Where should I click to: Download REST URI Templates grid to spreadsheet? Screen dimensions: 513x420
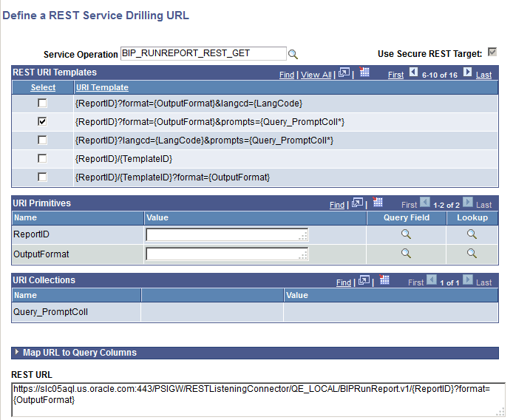[364, 72]
